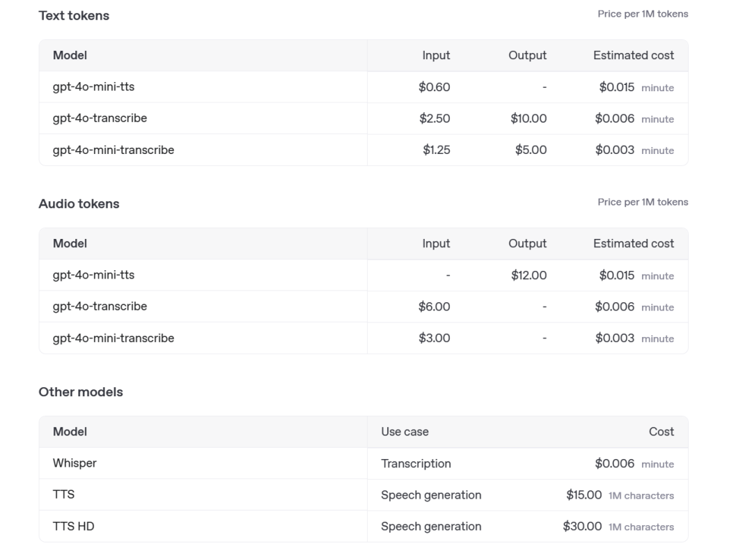Click the $3.00 audio input price
752x560 pixels.
tap(434, 338)
